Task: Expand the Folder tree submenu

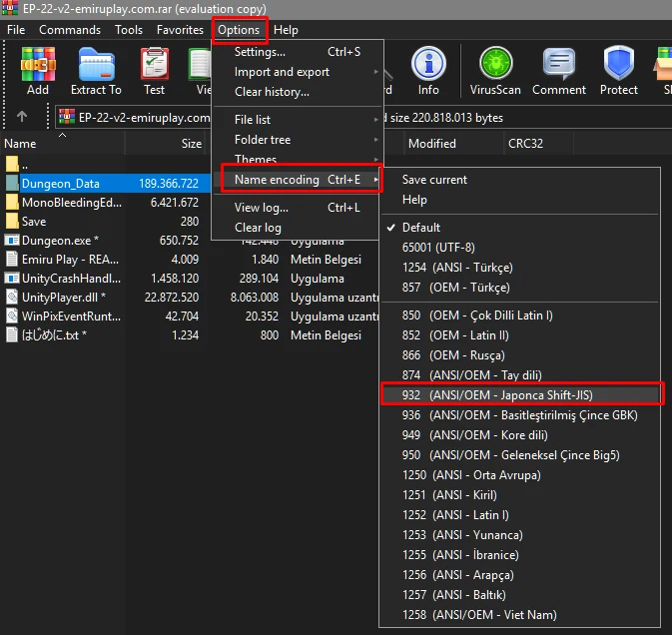Action: [298, 139]
